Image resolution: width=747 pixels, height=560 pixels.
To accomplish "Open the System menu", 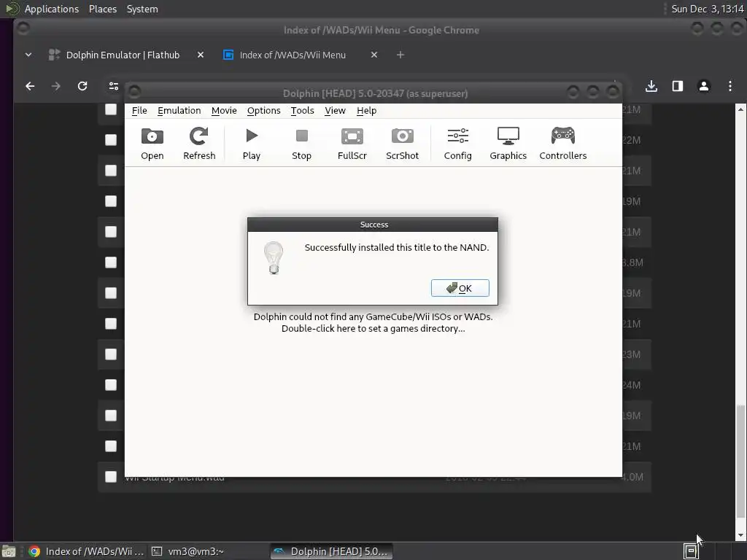I will coord(142,9).
